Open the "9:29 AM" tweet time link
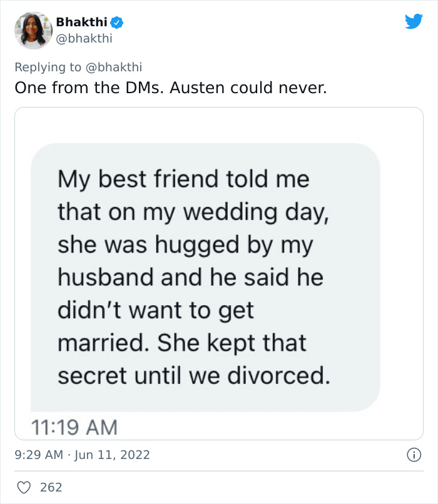This screenshot has height=504, width=438. click(x=38, y=455)
